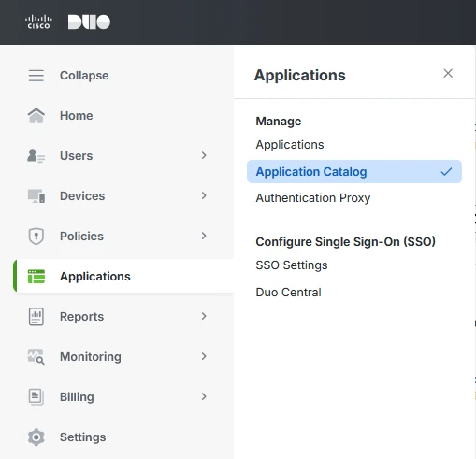Open Monitoring menu label

[x=91, y=357]
